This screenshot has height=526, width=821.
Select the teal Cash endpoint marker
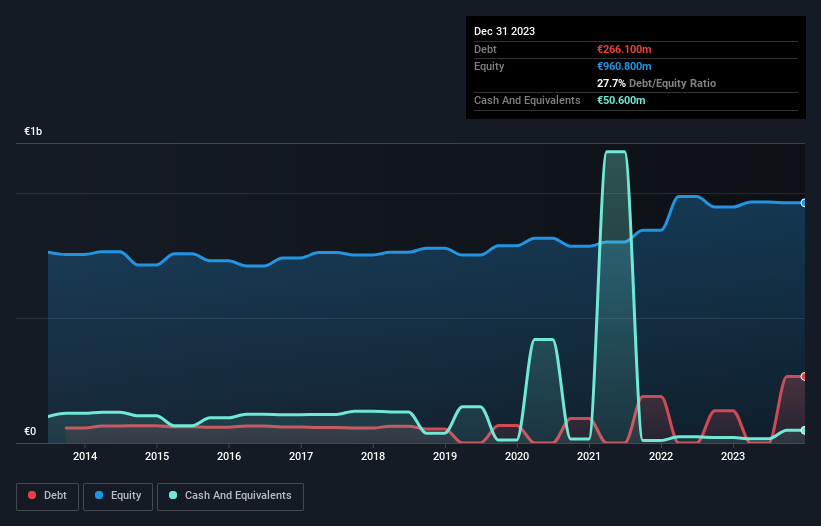click(x=804, y=430)
